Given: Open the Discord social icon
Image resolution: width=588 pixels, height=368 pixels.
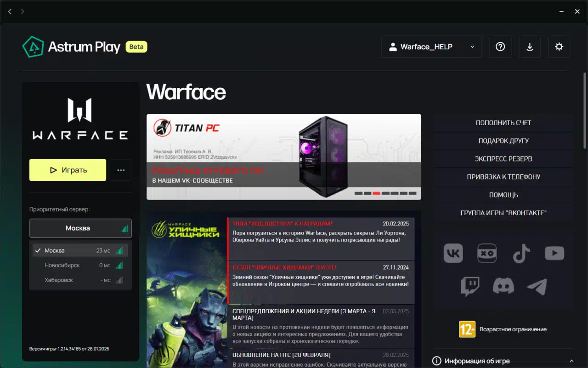Looking at the screenshot, I should point(503,286).
